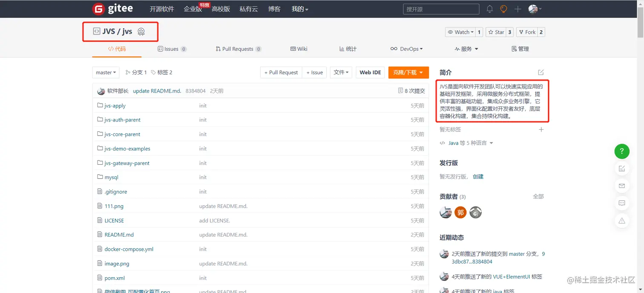Click the 软件部长 committer avatar
644x293 pixels.
tap(101, 91)
